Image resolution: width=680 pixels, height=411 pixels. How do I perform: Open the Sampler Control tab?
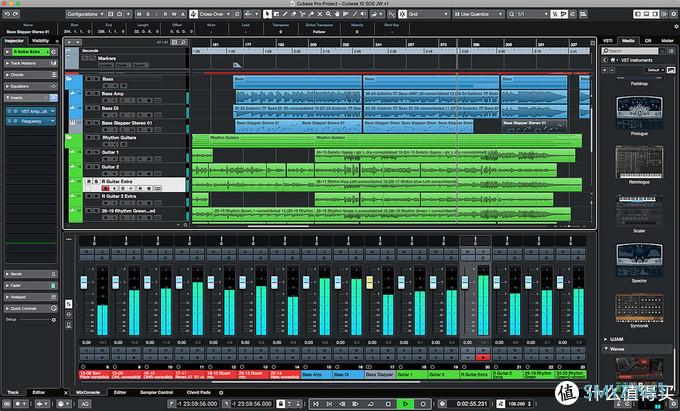coord(156,392)
